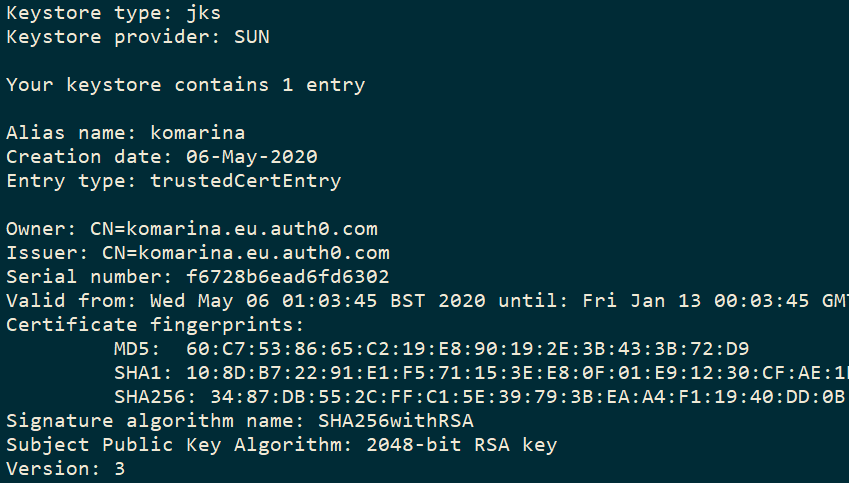Image resolution: width=849 pixels, height=483 pixels.
Task: Click the SHA256 fingerprint value
Action: (x=530, y=397)
